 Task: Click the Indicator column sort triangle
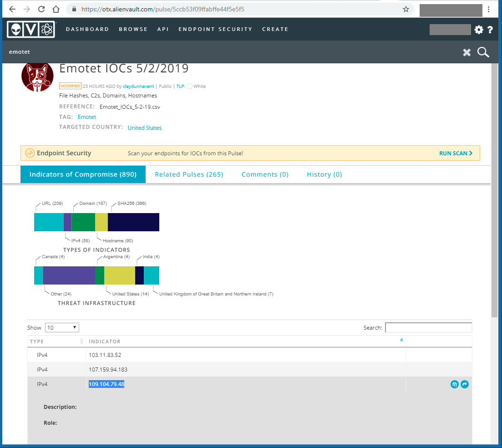(401, 340)
